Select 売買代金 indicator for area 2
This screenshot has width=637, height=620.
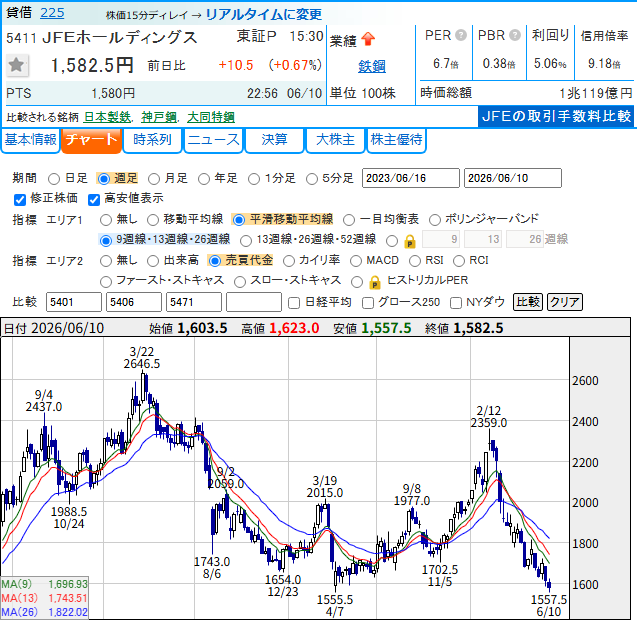pos(214,261)
